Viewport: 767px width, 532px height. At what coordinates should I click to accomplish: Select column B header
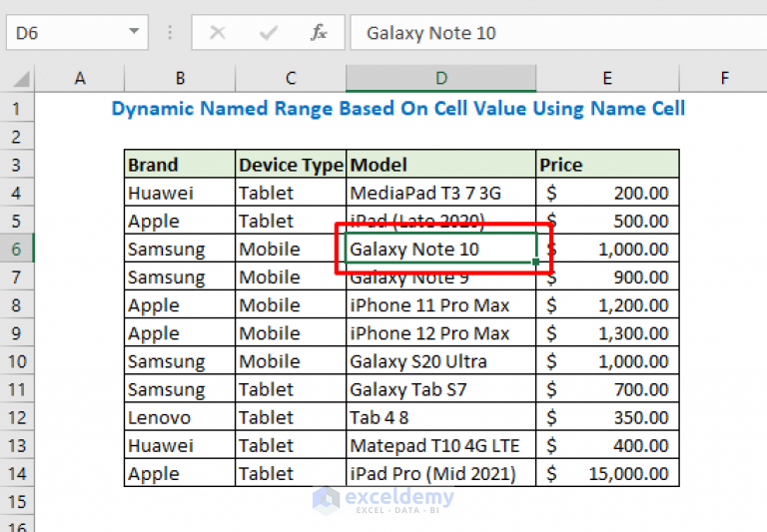180,78
